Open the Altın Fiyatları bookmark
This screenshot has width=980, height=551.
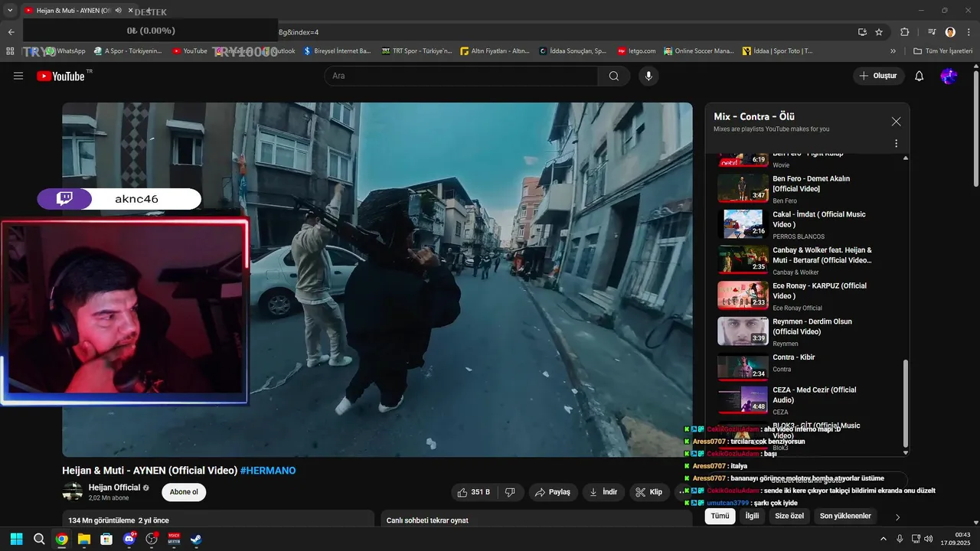tap(495, 51)
